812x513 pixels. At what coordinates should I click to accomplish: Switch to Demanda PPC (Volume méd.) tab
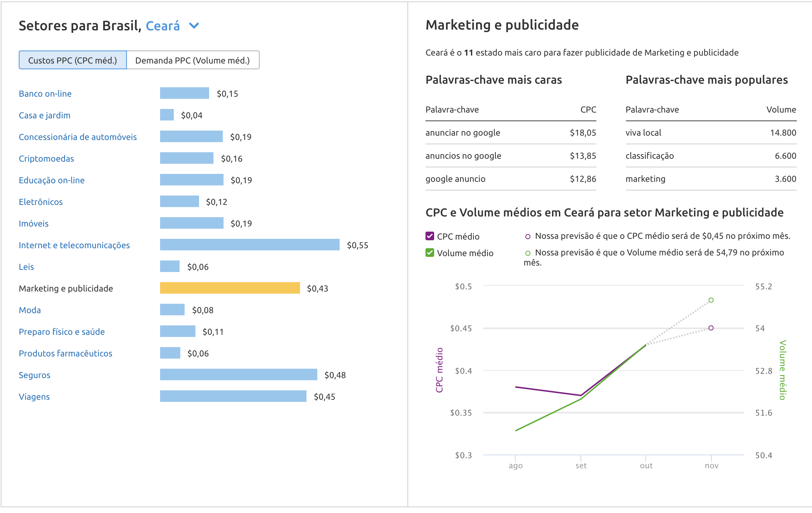[x=193, y=60]
